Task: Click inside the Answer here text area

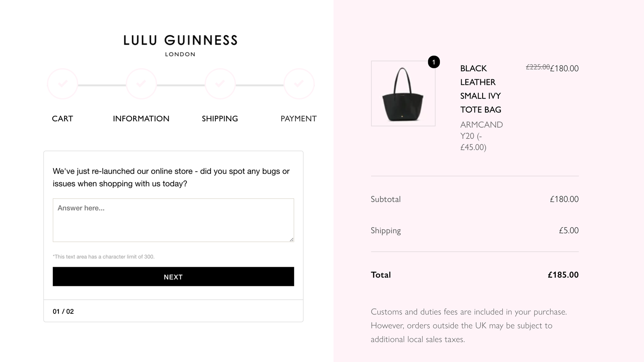Action: (173, 220)
